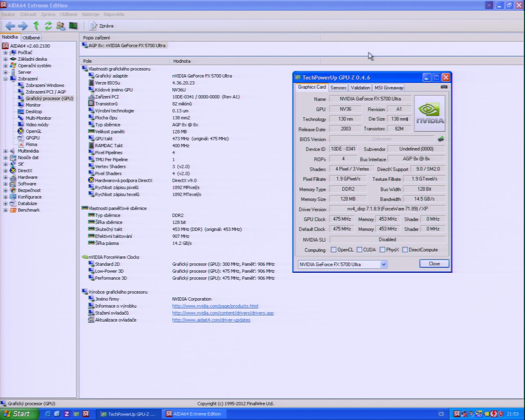Open the GPU selection dropdown in GPU-Z
Screen dimensions: 525x420
383,265
